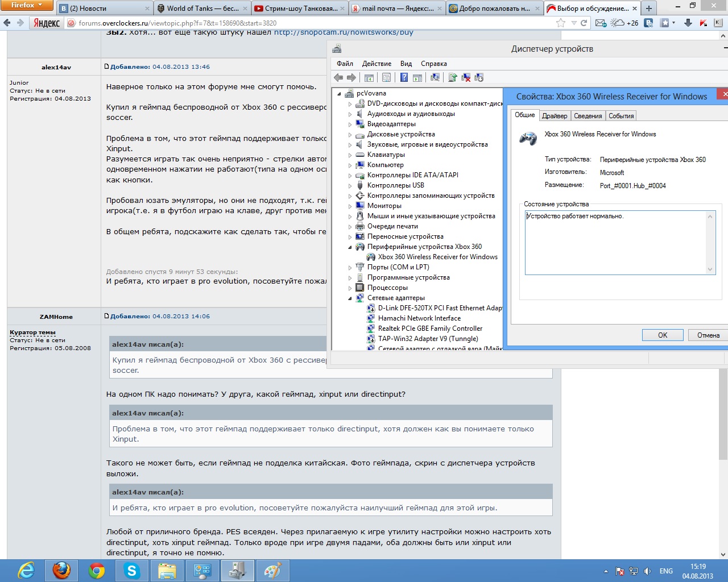Image resolution: width=728 pixels, height=582 pixels.
Task: Click the forward arrow in Device Manager toolbar
Action: tap(351, 77)
